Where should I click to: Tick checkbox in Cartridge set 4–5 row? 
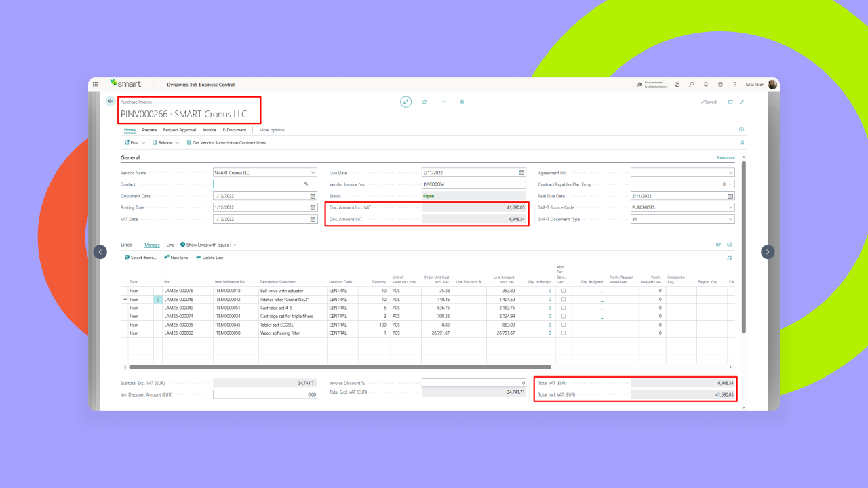click(x=563, y=308)
